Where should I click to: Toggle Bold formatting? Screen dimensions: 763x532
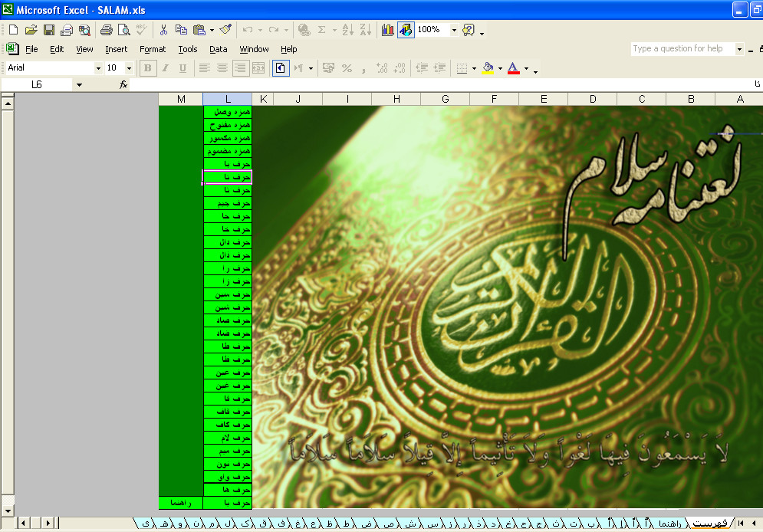(x=147, y=68)
